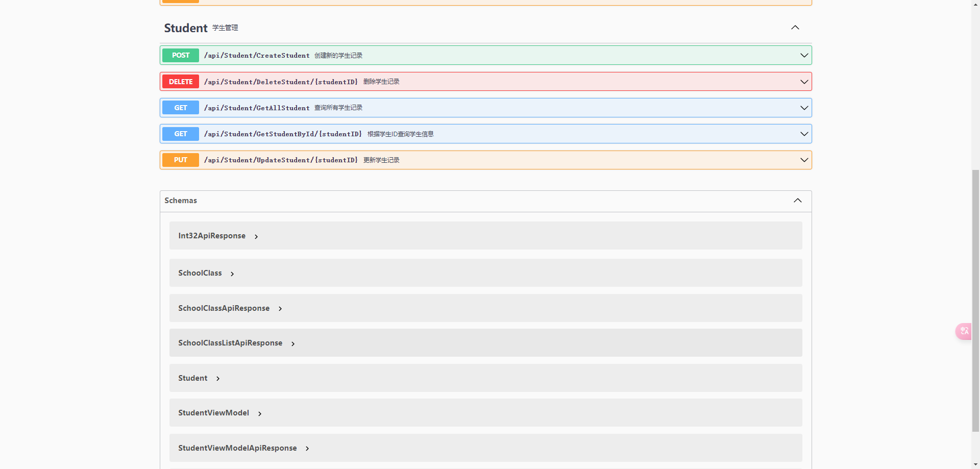Screen dimensions: 980x469
Task: Expand the StudentViewModelApiResponse schema arrow
Action: click(x=307, y=449)
